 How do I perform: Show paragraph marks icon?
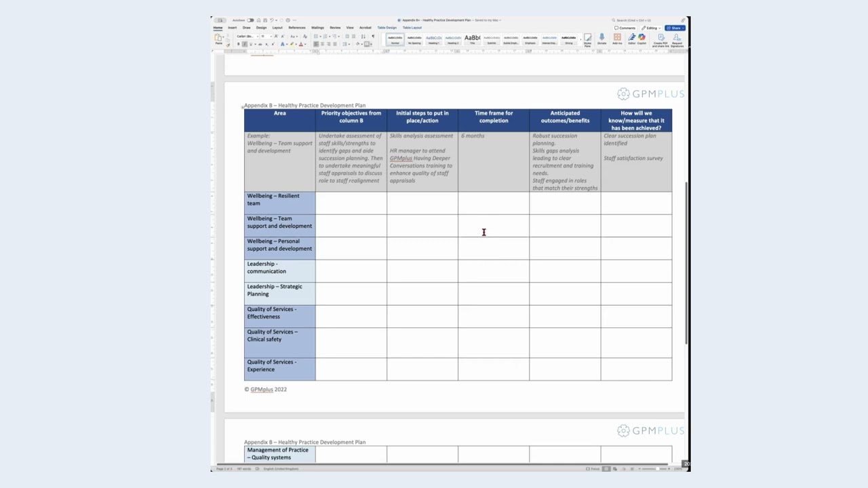tap(373, 36)
